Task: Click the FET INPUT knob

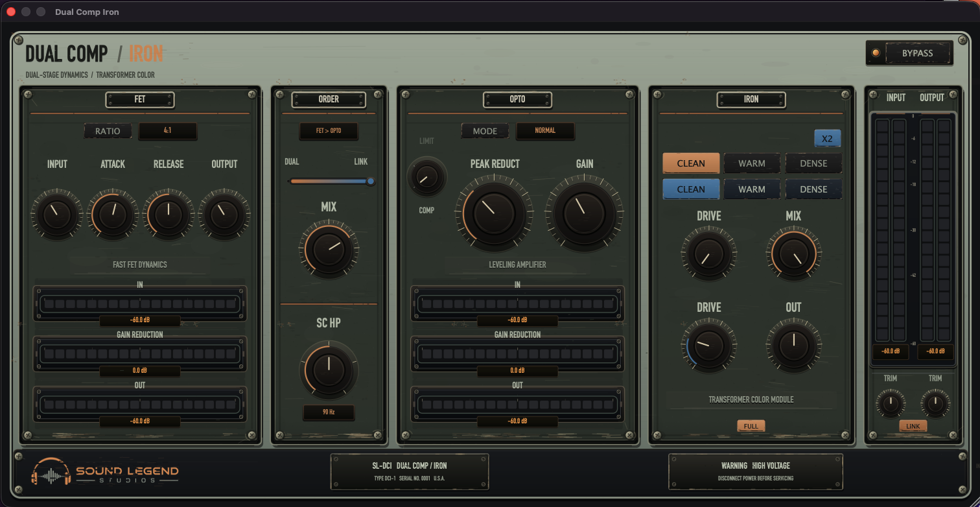Action: (x=57, y=215)
